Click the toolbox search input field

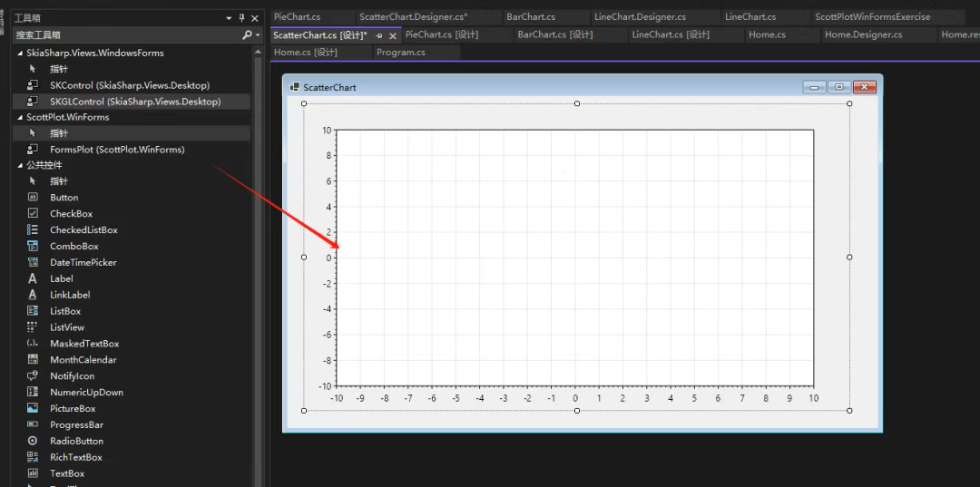point(125,34)
